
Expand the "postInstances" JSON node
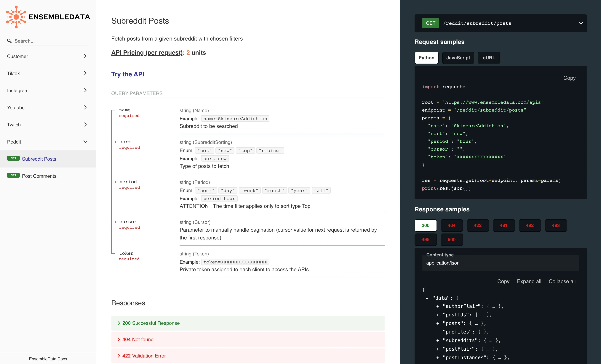[x=438, y=357]
